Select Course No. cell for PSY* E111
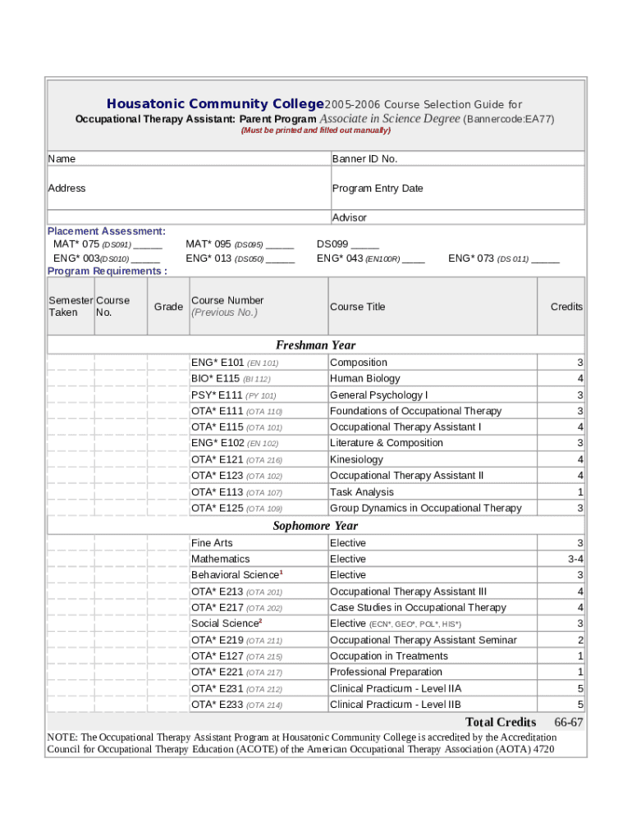The height and width of the screenshot is (840, 632). [x=121, y=395]
